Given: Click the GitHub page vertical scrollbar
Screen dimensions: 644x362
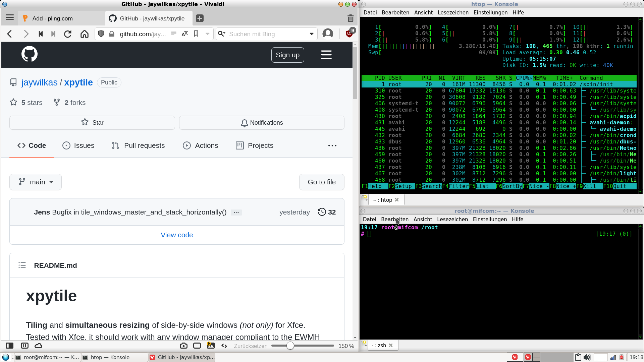Looking at the screenshot, I should [x=355, y=73].
